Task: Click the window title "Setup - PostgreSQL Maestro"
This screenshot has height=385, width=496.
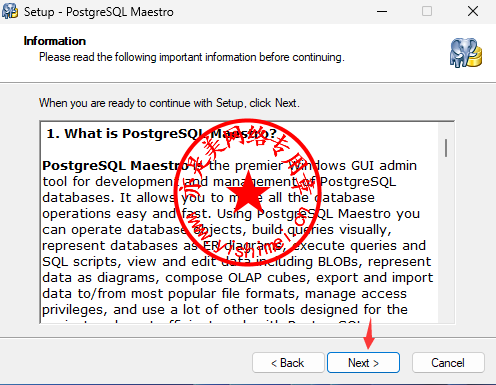Action: coord(99,12)
